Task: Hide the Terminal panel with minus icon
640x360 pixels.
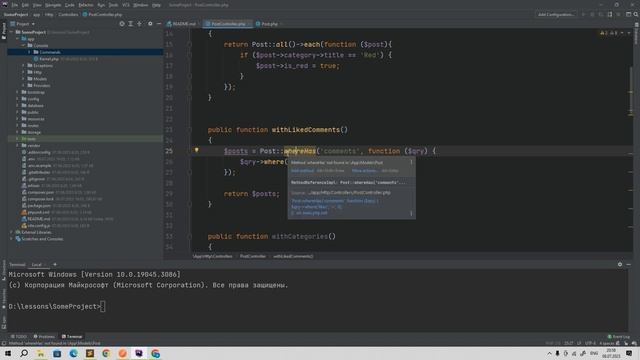Action: 629,264
